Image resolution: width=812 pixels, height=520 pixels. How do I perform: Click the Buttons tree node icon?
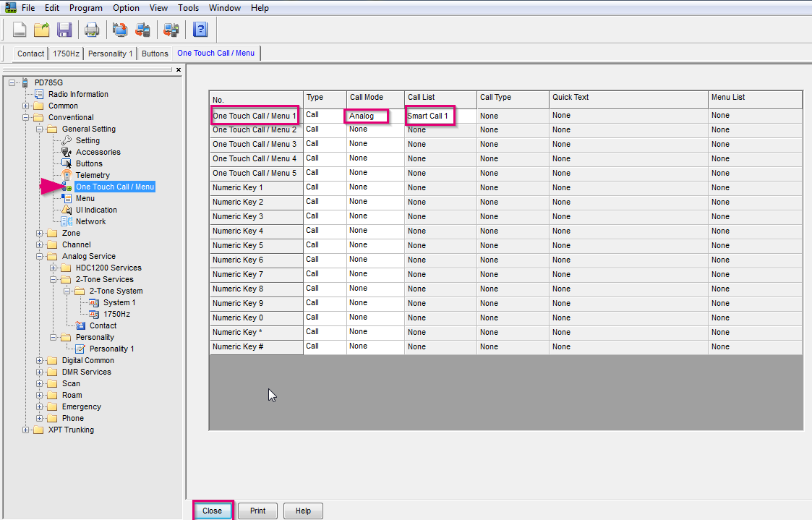(x=67, y=163)
